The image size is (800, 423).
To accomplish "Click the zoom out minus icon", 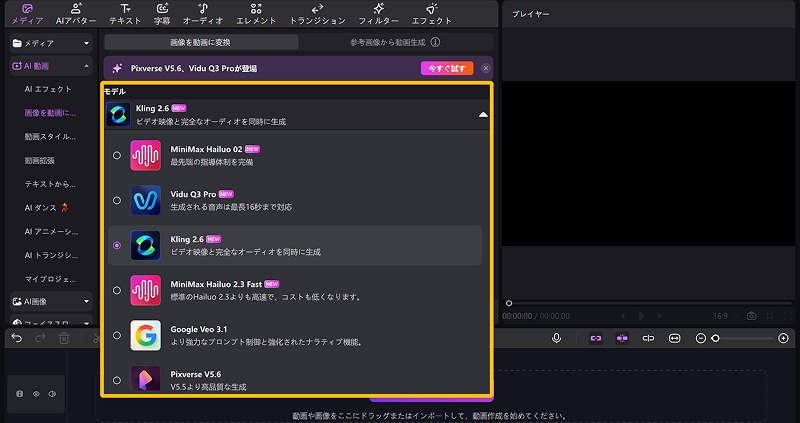I will click(701, 338).
